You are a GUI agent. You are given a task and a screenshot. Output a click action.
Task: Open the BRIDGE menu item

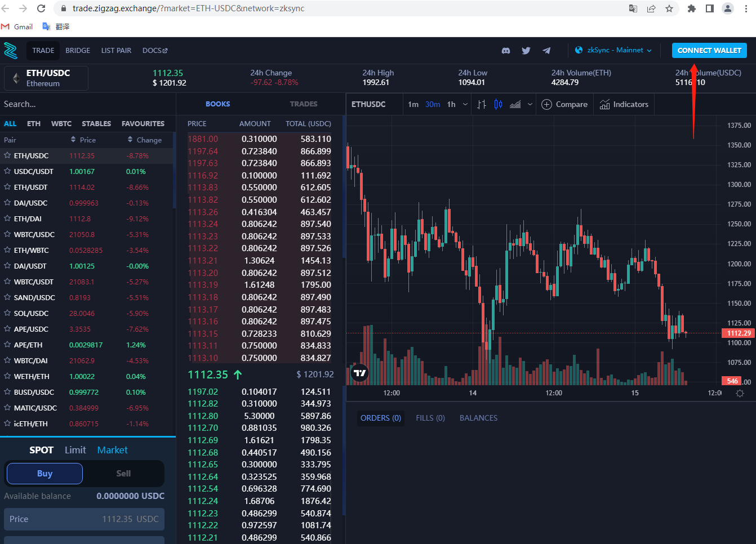pos(78,51)
